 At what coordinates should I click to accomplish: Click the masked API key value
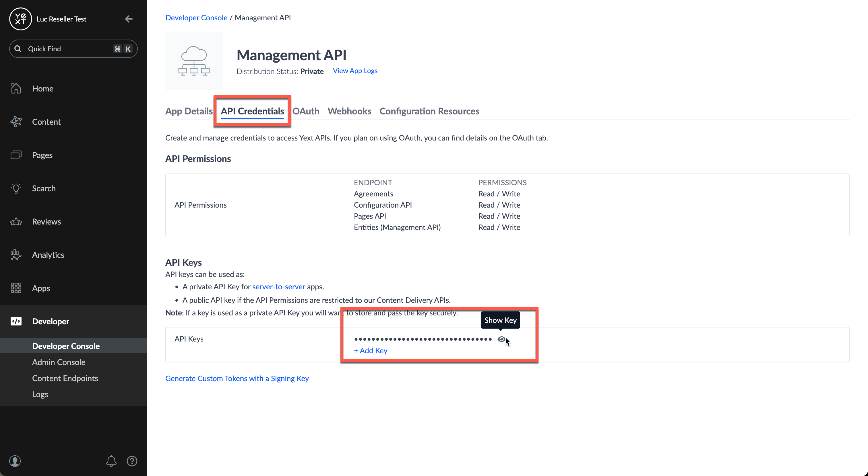click(423, 339)
